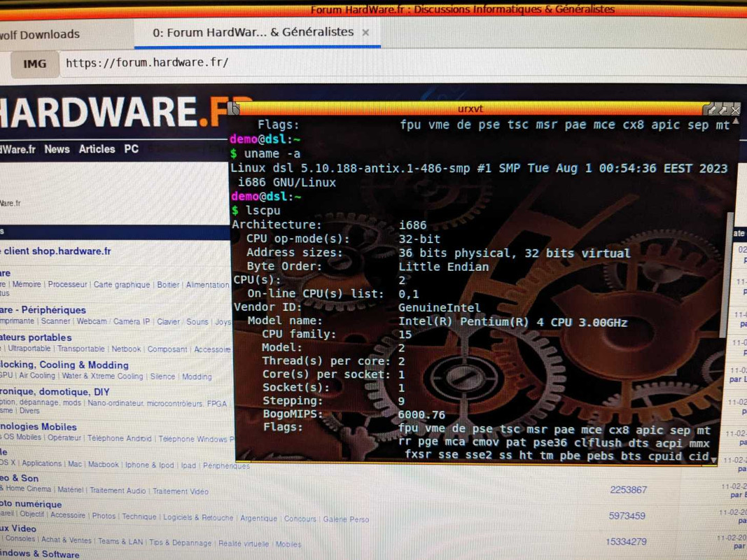Open the Clavier / Souris link
Screen dimensions: 747x560
[x=183, y=322]
